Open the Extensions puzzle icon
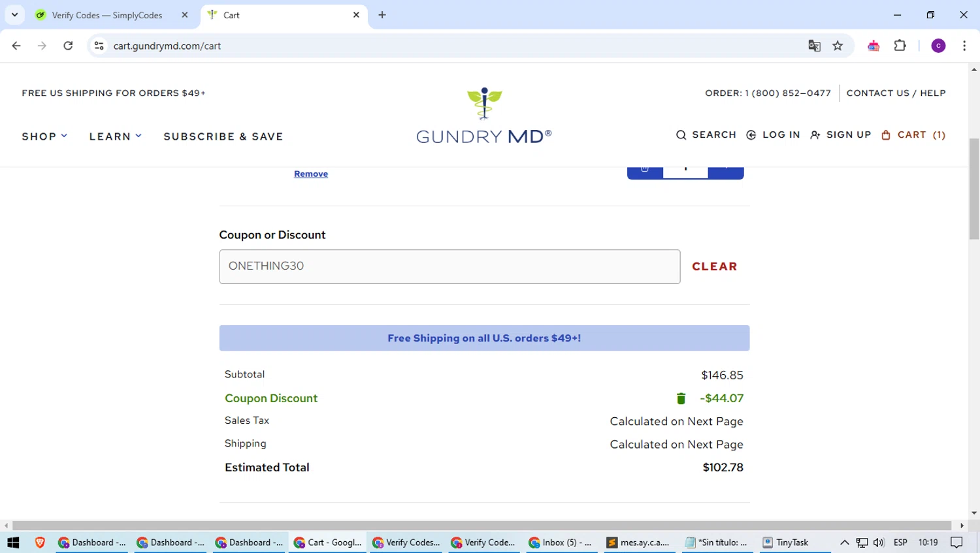The width and height of the screenshot is (980, 553). tap(900, 46)
